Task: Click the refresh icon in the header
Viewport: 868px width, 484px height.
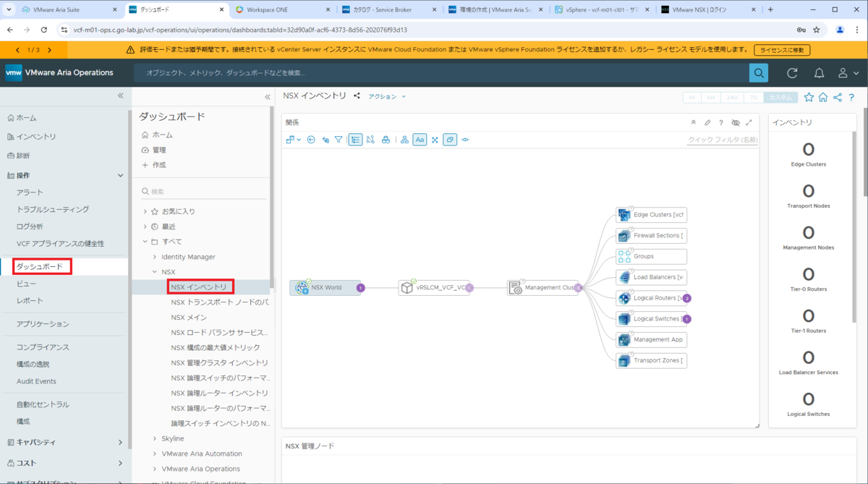Action: tap(792, 73)
